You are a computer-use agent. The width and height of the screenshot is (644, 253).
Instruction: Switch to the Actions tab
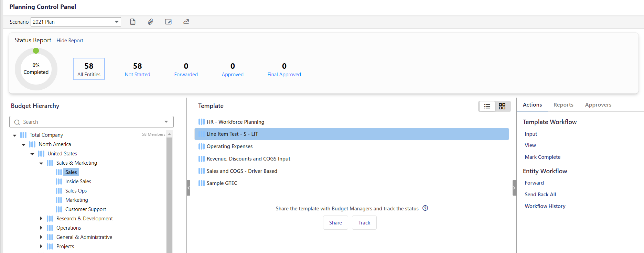pyautogui.click(x=532, y=105)
